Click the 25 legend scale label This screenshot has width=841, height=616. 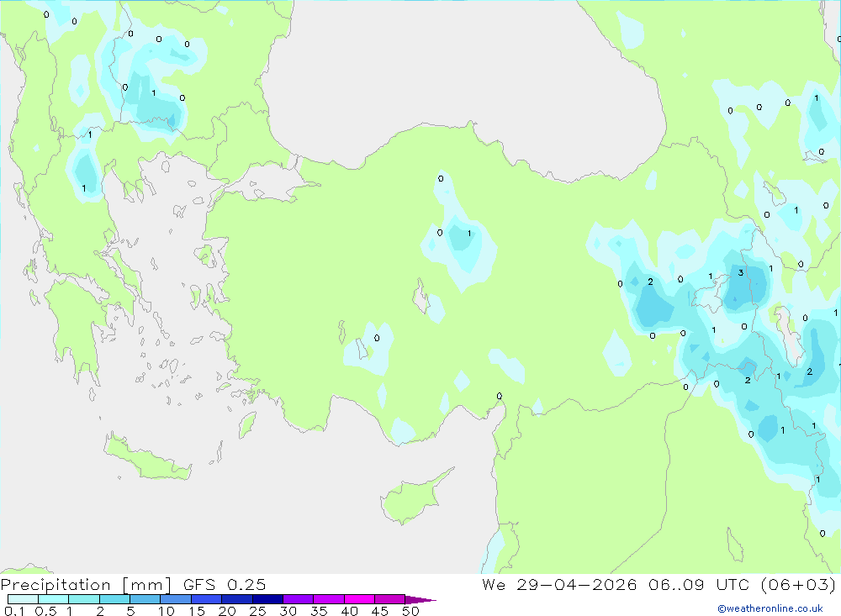[x=257, y=611]
